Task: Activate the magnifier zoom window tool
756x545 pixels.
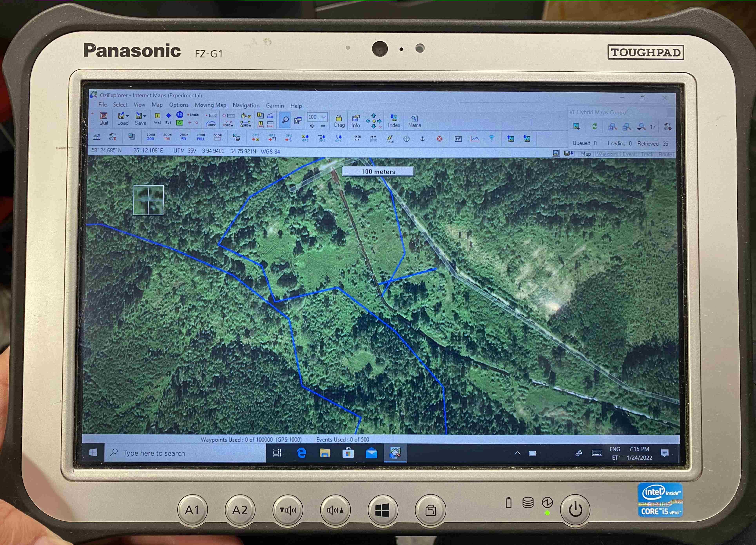Action: pos(285,120)
